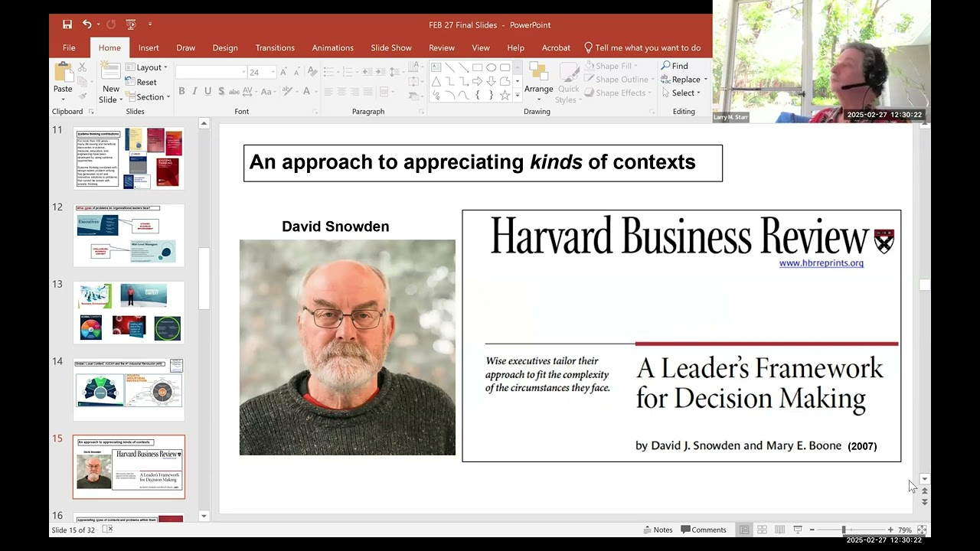Switch to the Animations tab
Image resolution: width=980 pixels, height=551 pixels.
[x=333, y=47]
